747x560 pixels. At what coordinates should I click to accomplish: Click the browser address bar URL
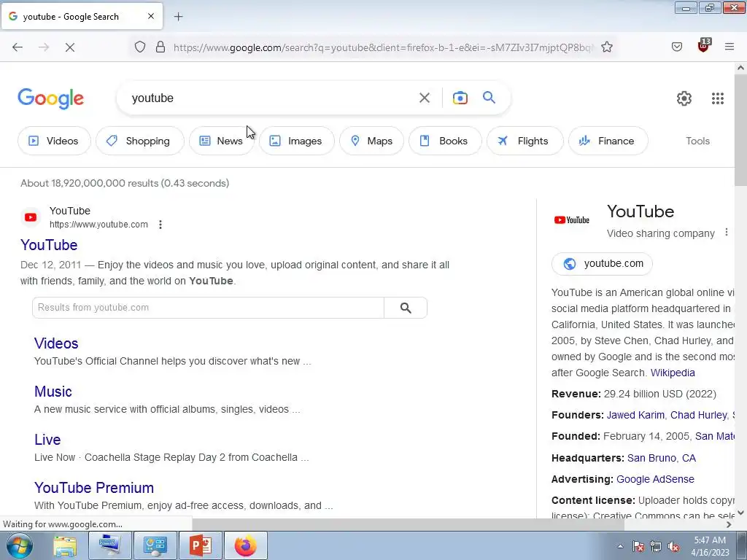382,47
